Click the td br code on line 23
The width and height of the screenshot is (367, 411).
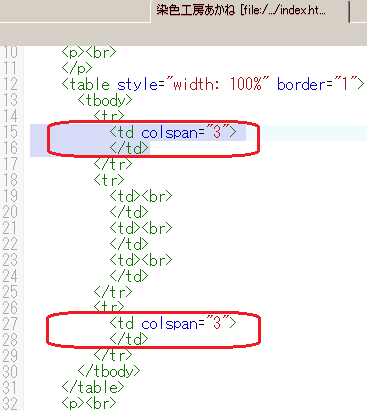141,260
